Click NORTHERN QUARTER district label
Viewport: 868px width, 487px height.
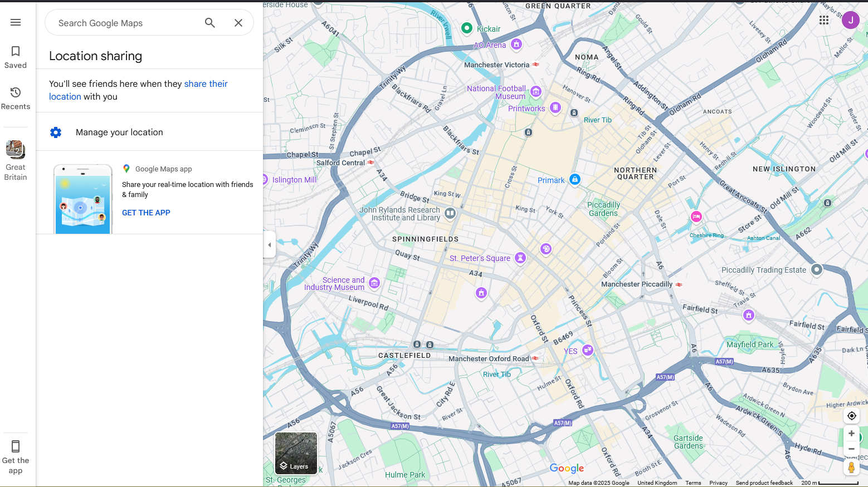[636, 173]
